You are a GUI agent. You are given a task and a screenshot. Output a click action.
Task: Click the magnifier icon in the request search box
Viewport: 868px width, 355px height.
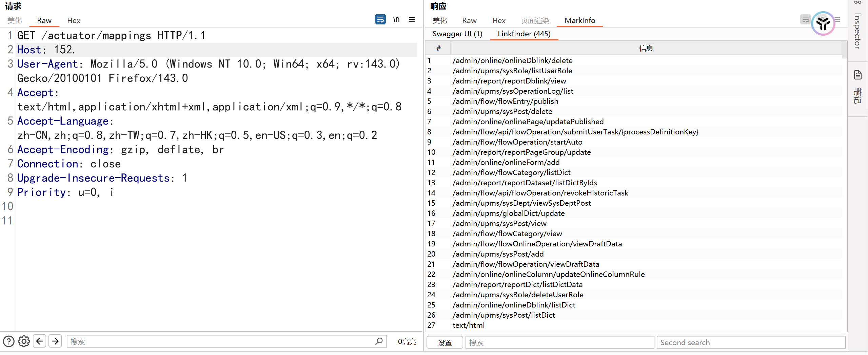[x=379, y=341]
